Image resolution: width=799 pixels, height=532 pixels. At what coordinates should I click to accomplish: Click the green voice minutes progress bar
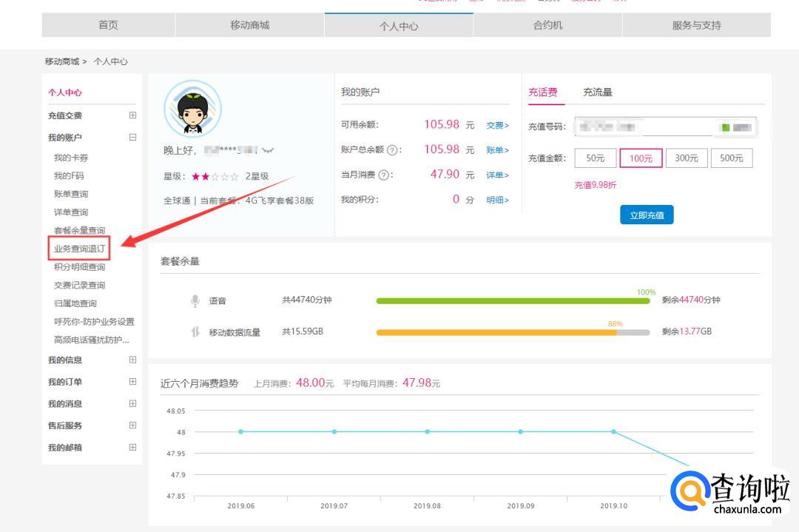click(x=513, y=301)
